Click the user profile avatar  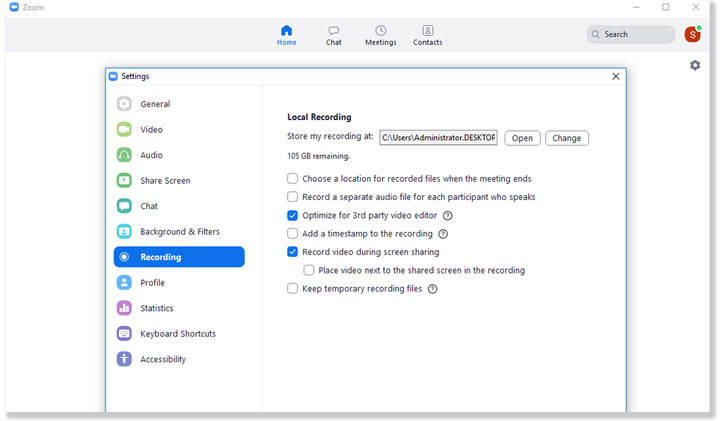tap(692, 35)
